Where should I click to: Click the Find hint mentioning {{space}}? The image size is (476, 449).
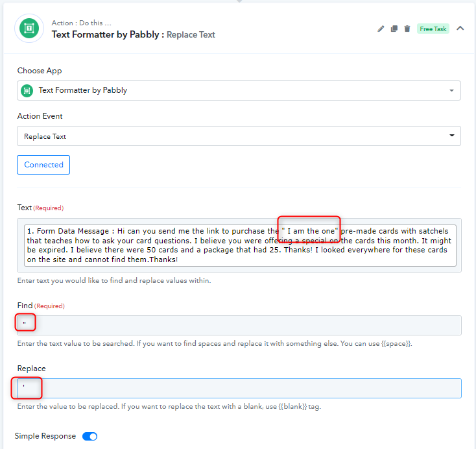tap(215, 344)
